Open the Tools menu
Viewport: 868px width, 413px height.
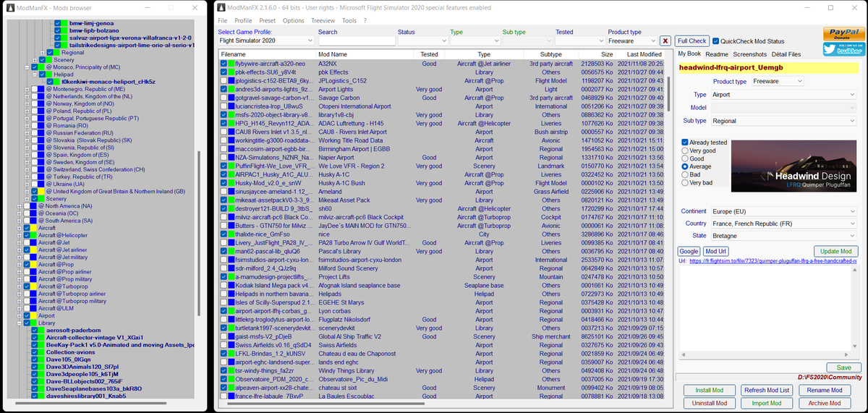349,21
